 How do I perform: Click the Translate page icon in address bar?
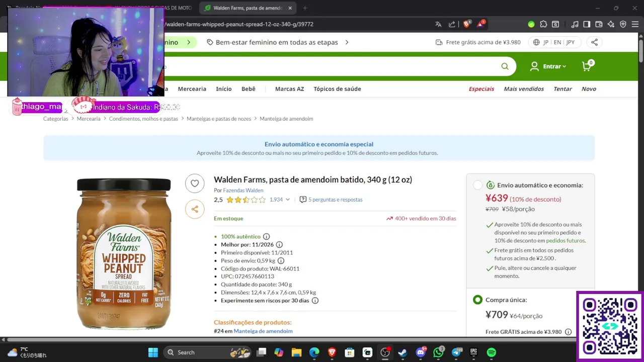[x=438, y=24]
